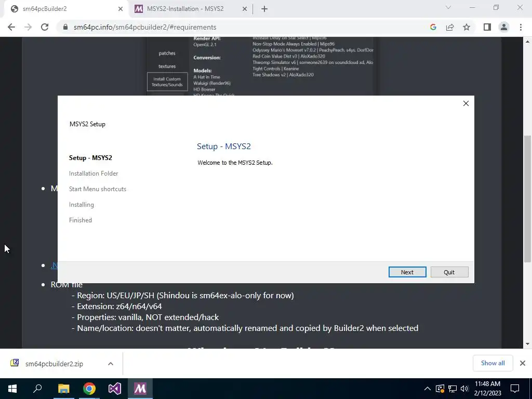
Task: Click the Finished step label
Action: pos(81,220)
